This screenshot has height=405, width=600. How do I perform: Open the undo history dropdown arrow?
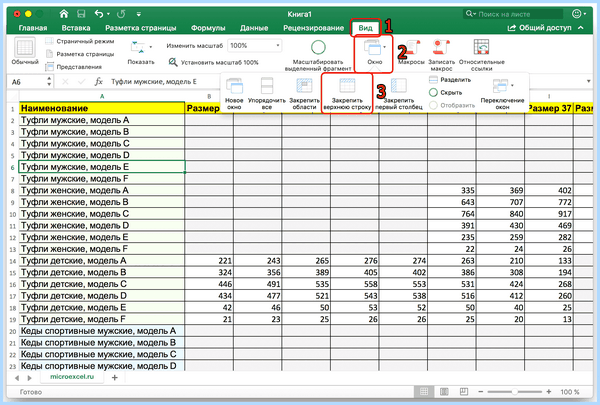(109, 15)
